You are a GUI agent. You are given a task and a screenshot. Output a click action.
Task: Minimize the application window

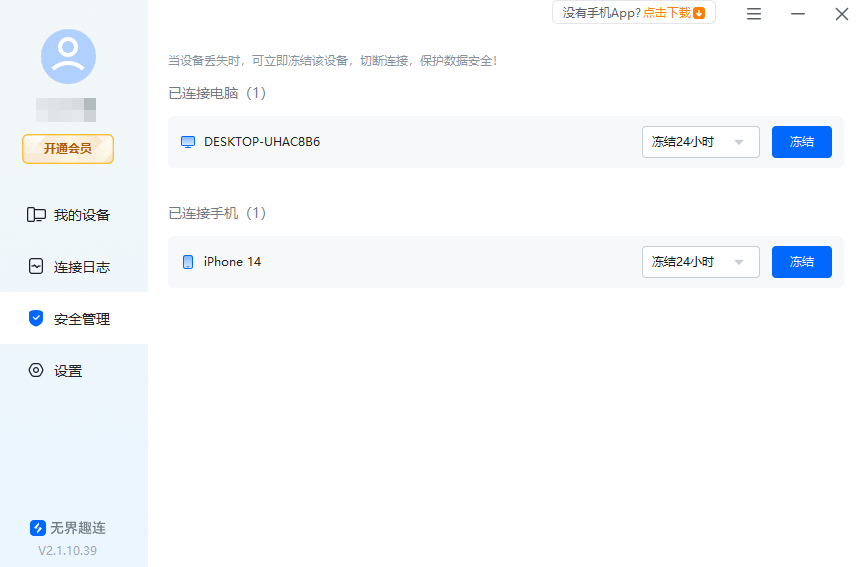coord(798,14)
